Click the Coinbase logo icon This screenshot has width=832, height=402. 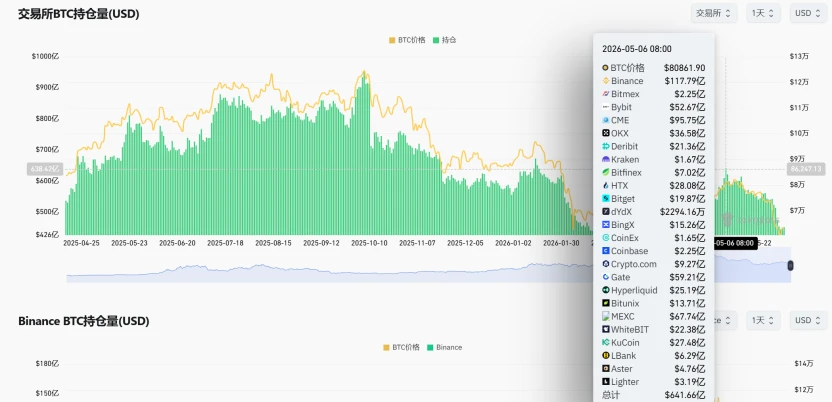point(605,251)
